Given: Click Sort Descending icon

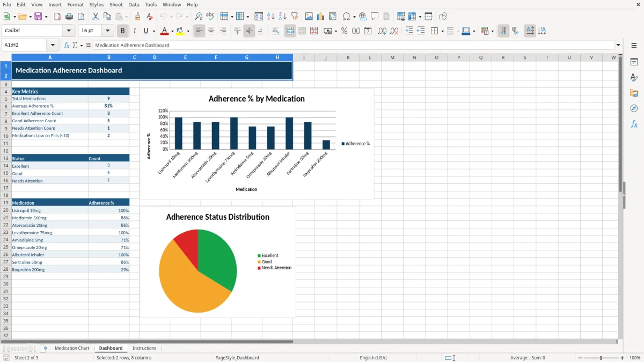Looking at the screenshot, I should pos(283,17).
